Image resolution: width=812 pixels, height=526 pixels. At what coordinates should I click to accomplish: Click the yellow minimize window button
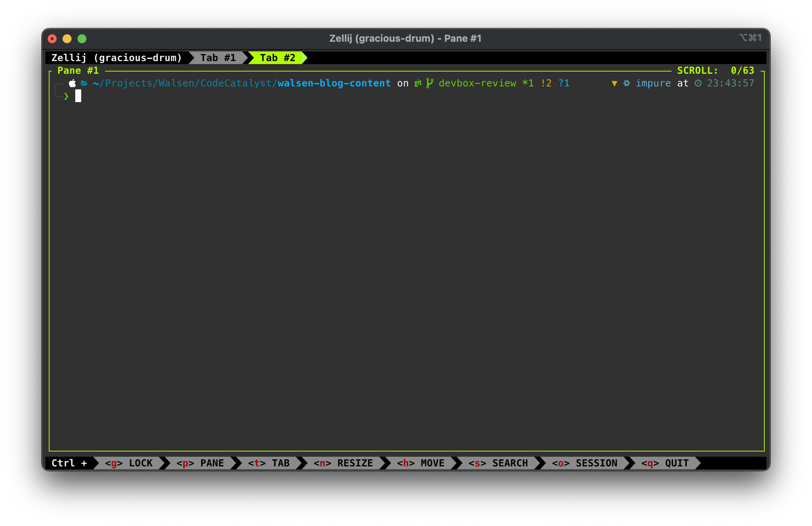67,39
